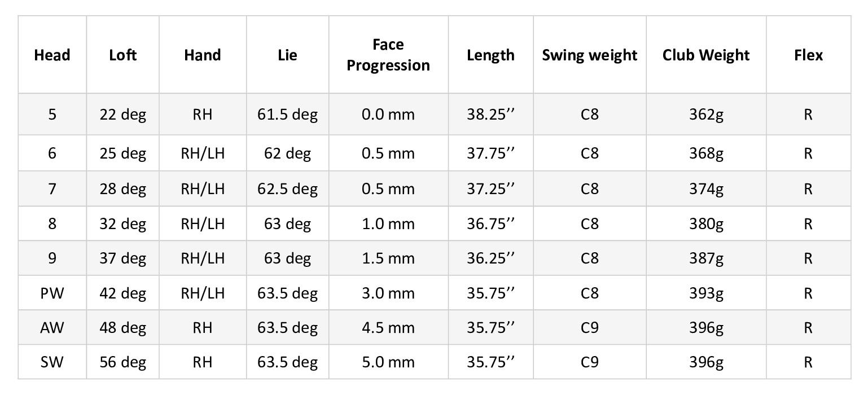The image size is (868, 395).
Task: Click the SW head cell
Action: click(x=52, y=362)
